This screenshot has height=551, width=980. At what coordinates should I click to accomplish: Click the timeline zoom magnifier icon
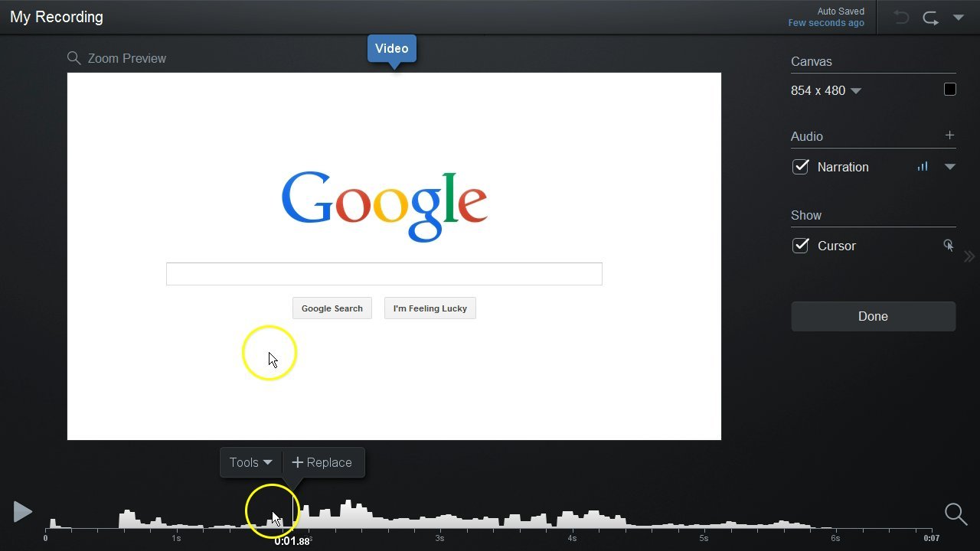(x=955, y=514)
